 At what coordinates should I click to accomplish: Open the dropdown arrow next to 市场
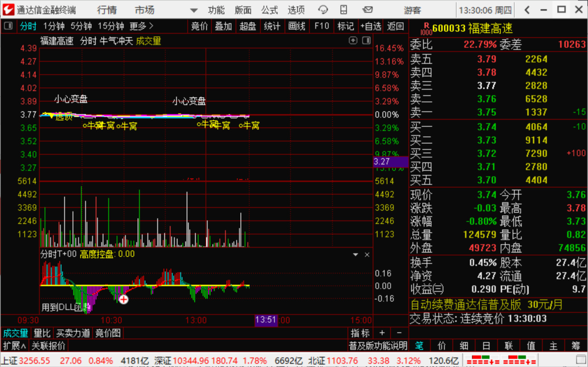coord(193,10)
